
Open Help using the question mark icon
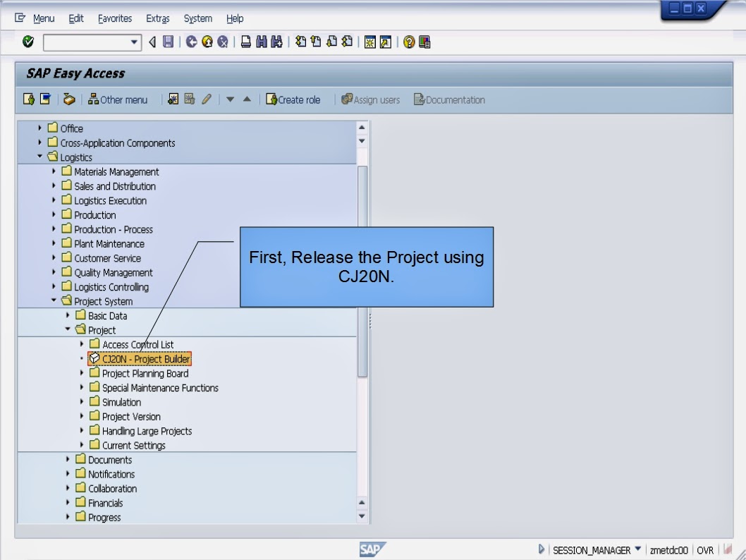pos(407,40)
